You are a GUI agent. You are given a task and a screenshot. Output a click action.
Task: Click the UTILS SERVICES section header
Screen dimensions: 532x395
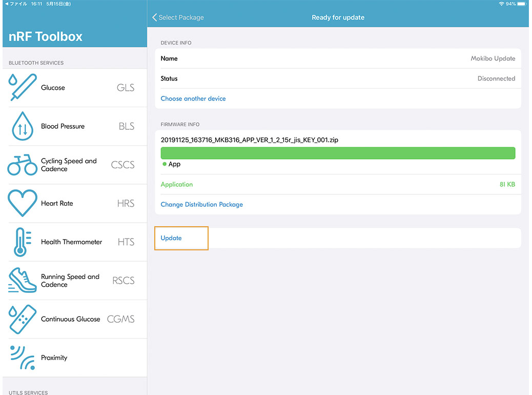coord(28,392)
